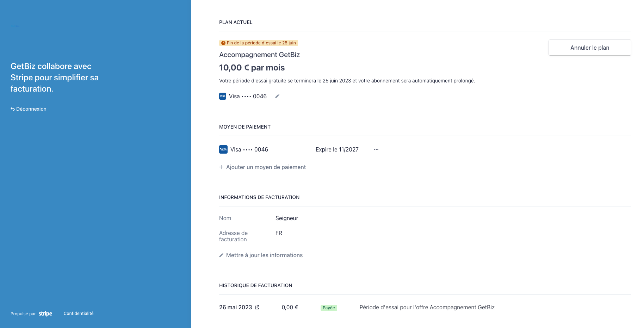
Task: Click the Visa card logo under the plan price
Action: tap(223, 96)
